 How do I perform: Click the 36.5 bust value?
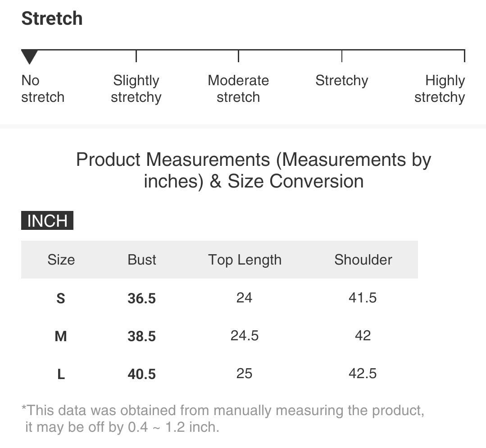click(x=141, y=298)
